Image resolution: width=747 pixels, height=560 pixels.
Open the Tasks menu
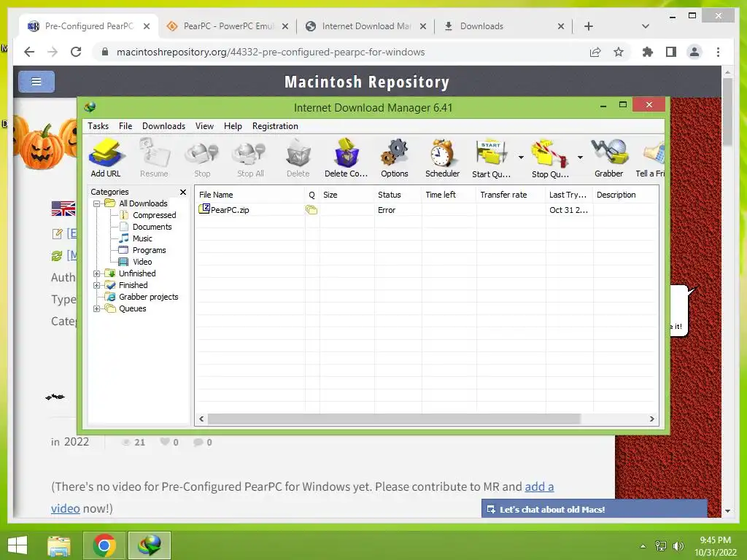(98, 126)
